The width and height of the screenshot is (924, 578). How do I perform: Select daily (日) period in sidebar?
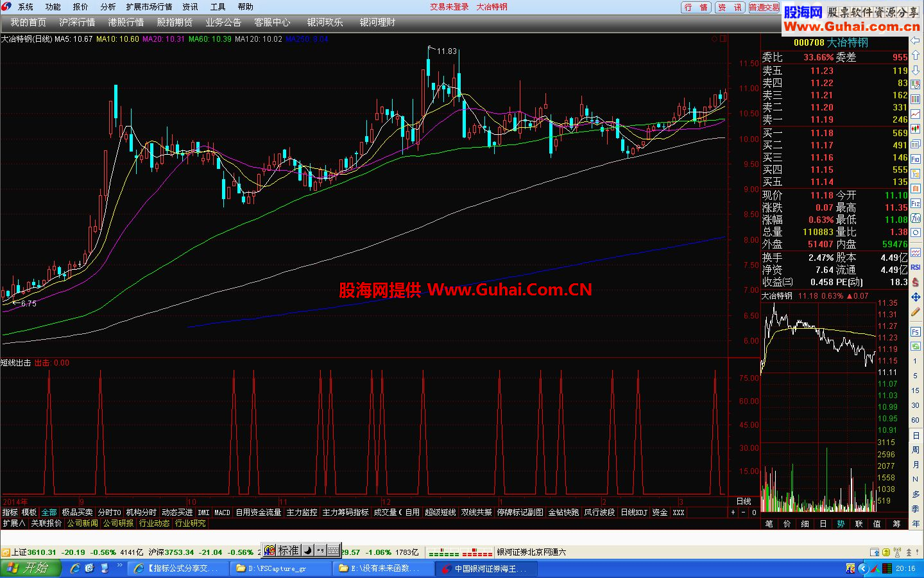pyautogui.click(x=916, y=435)
